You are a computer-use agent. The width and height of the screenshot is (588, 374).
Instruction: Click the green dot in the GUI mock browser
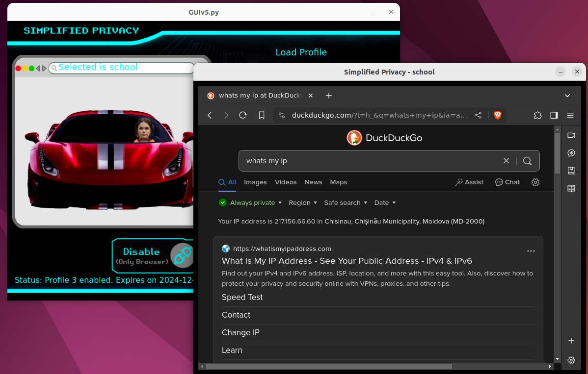31,68
